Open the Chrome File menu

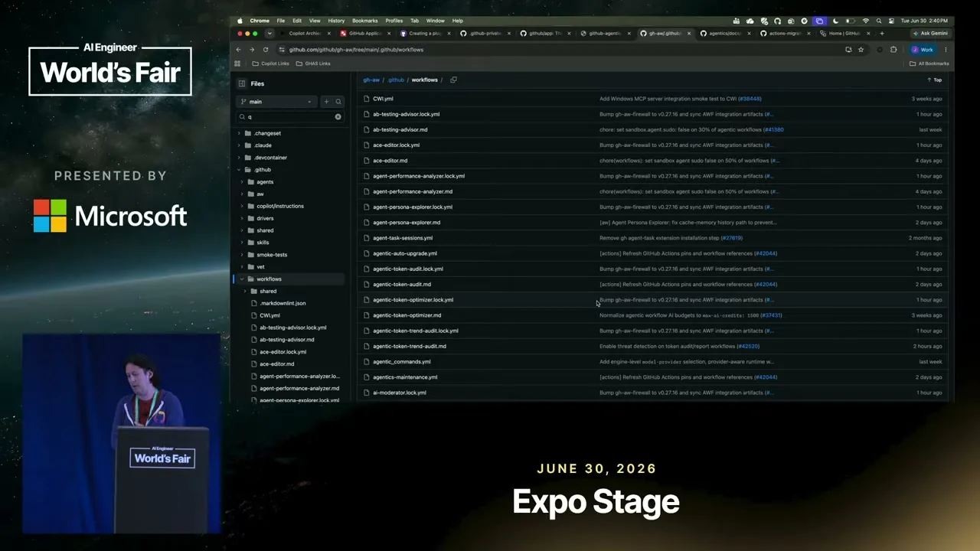coord(281,21)
